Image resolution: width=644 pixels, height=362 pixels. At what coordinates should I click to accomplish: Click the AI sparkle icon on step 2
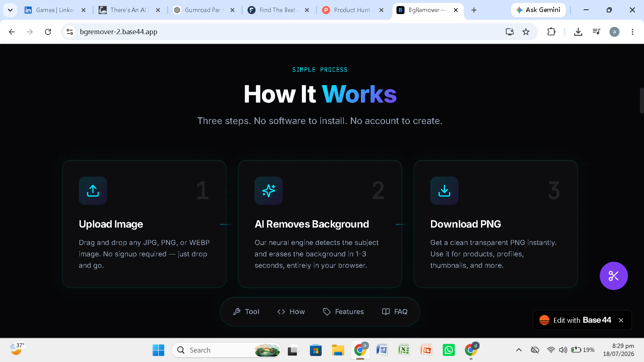pos(269,191)
